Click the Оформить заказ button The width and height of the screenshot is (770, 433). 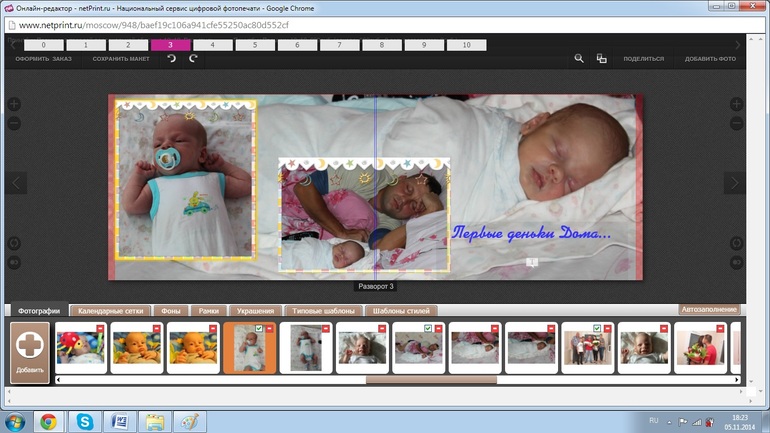click(43, 59)
